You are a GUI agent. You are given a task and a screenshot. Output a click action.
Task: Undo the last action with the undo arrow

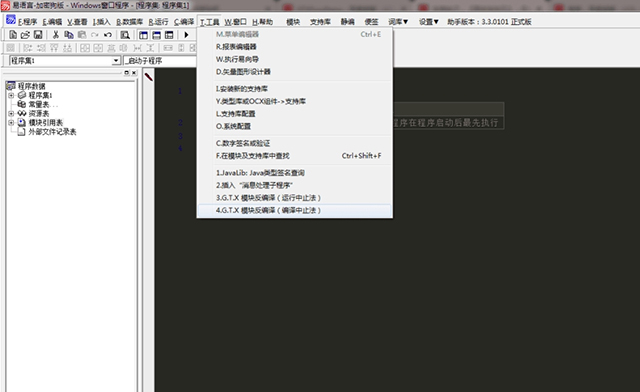click(x=108, y=35)
